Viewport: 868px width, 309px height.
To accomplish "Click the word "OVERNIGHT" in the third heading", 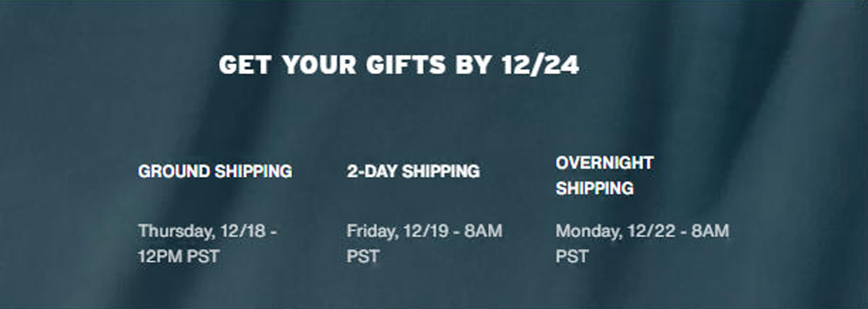I will click(x=604, y=163).
